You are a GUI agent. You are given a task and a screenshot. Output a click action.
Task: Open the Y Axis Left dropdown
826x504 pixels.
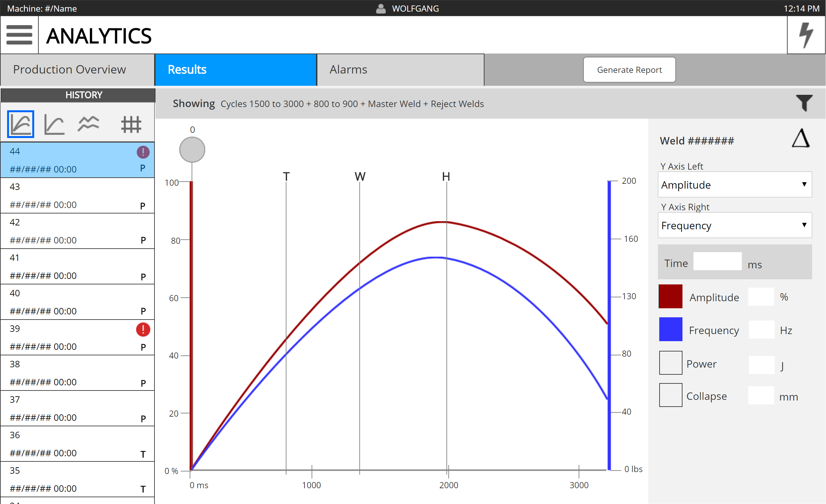click(734, 185)
